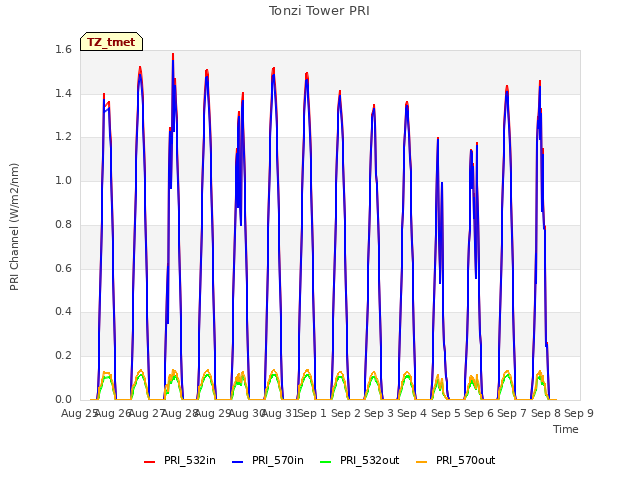Toggle the PRI_532out legend entry
The height and width of the screenshot is (480, 640).
[x=359, y=460]
